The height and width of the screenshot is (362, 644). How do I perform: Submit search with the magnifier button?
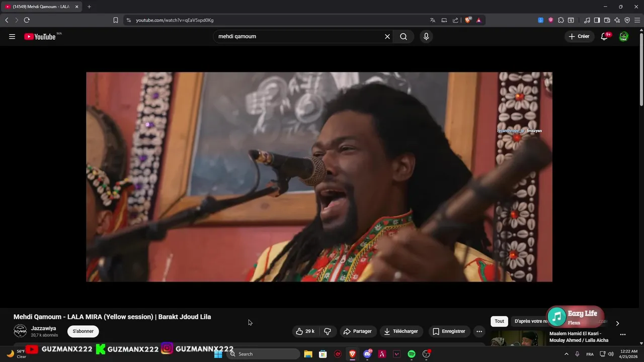(x=404, y=36)
